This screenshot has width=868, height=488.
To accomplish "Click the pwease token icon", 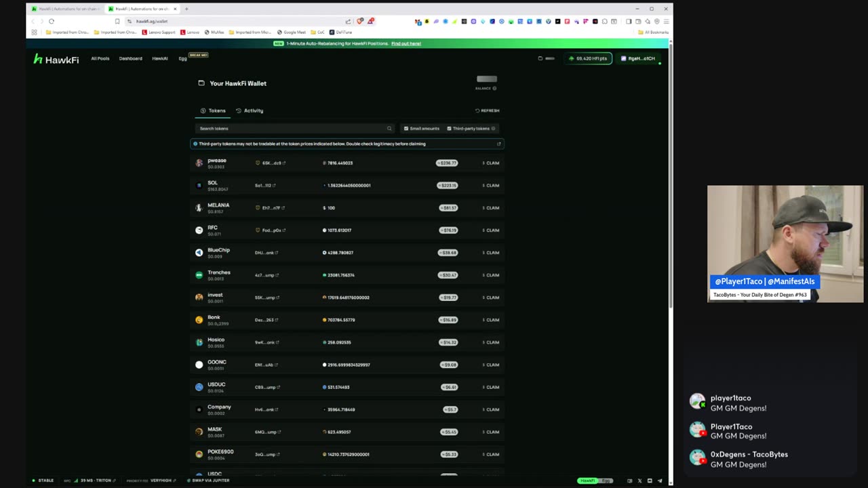I will [199, 163].
